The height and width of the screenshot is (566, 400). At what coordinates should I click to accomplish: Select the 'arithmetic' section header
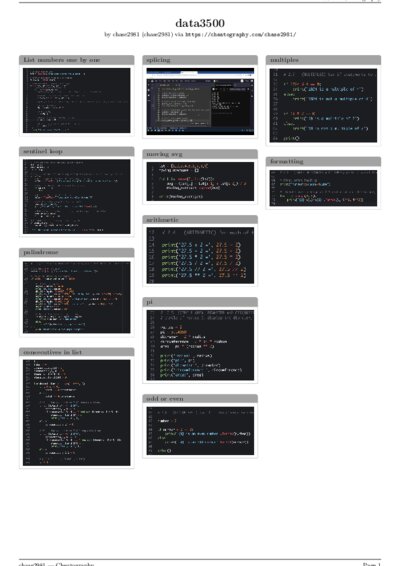(x=200, y=220)
